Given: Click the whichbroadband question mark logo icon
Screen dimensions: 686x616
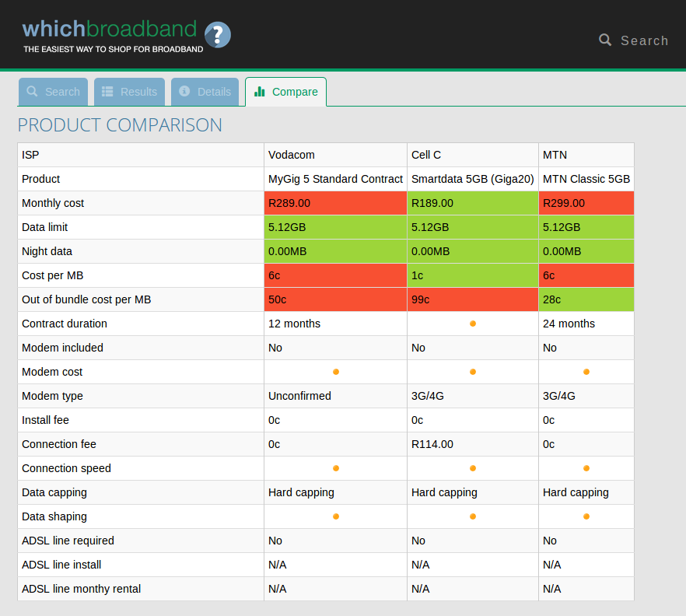Looking at the screenshot, I should coord(218,35).
